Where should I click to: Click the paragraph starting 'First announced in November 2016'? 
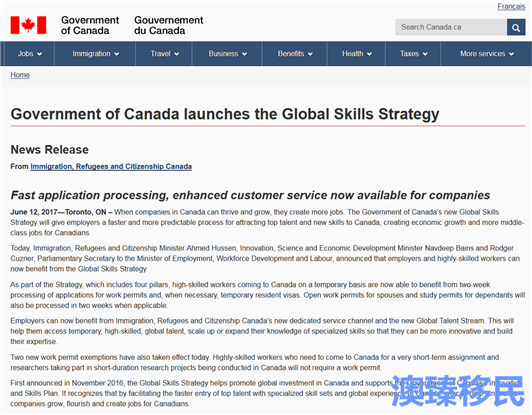264,393
